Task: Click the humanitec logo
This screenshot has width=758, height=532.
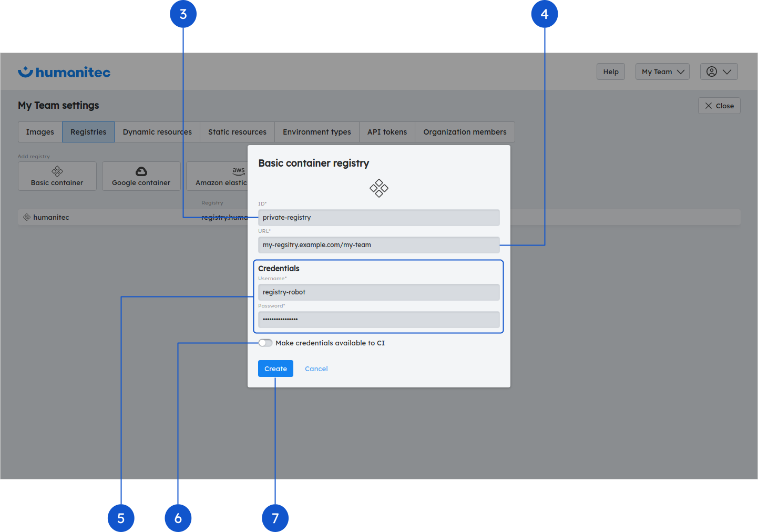Action: (64, 72)
